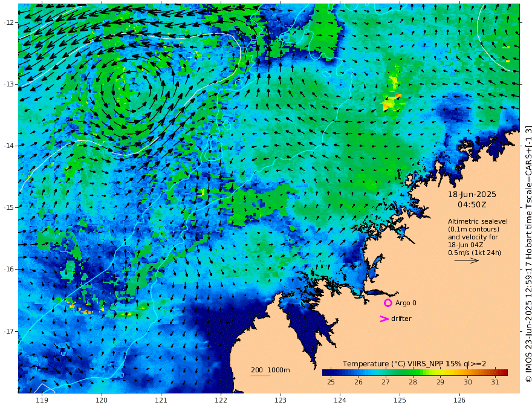Click colorbar tick label 26
The height and width of the screenshot is (411, 532).
click(x=358, y=382)
